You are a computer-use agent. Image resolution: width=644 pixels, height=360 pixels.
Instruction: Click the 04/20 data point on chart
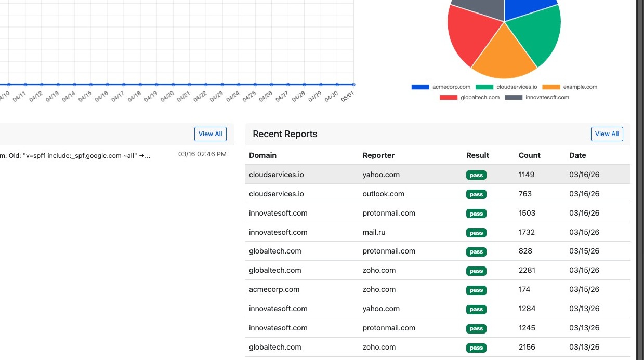[x=173, y=84]
